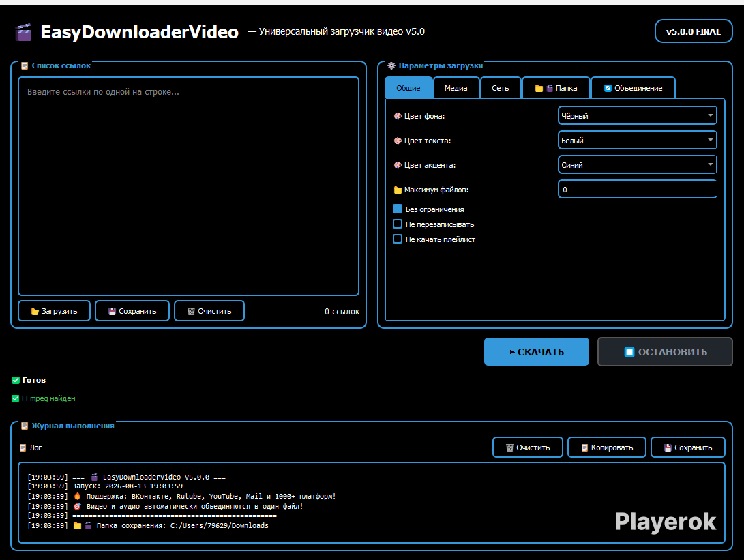Click log line 'Запуск: 2026-08-13 19:03:59'

point(127,486)
